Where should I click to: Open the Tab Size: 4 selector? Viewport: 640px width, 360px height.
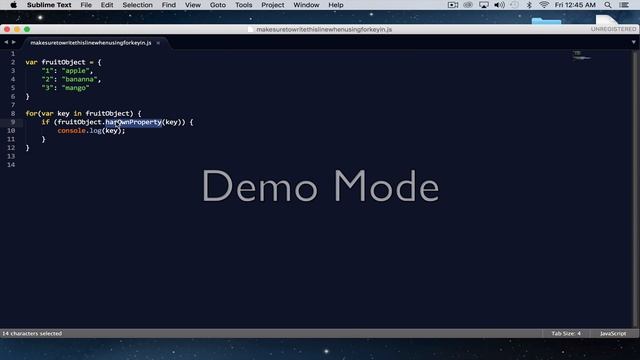click(566, 333)
